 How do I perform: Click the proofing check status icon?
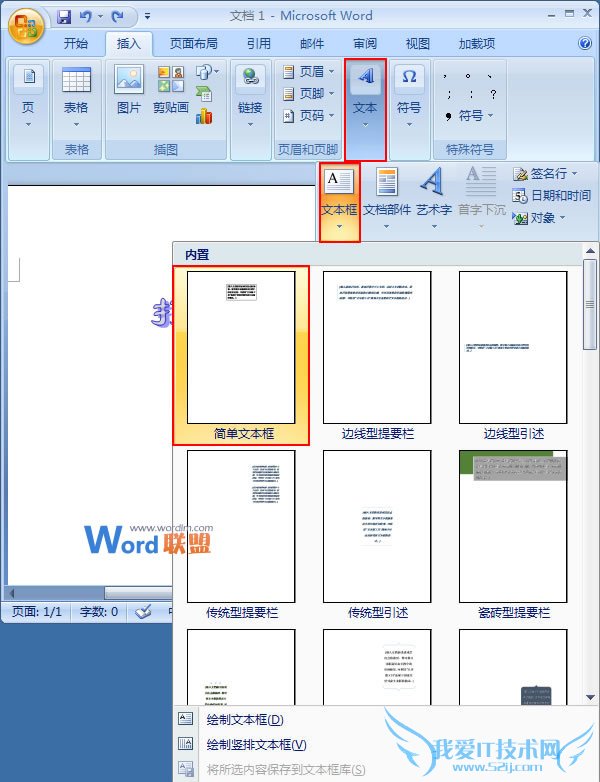click(x=144, y=611)
